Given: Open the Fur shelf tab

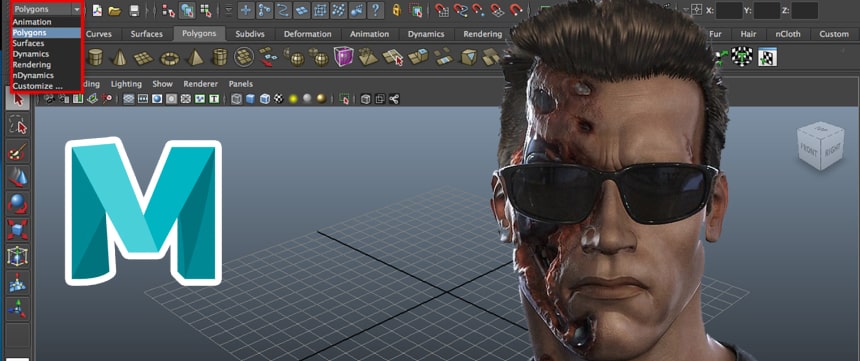Looking at the screenshot, I should pos(715,34).
